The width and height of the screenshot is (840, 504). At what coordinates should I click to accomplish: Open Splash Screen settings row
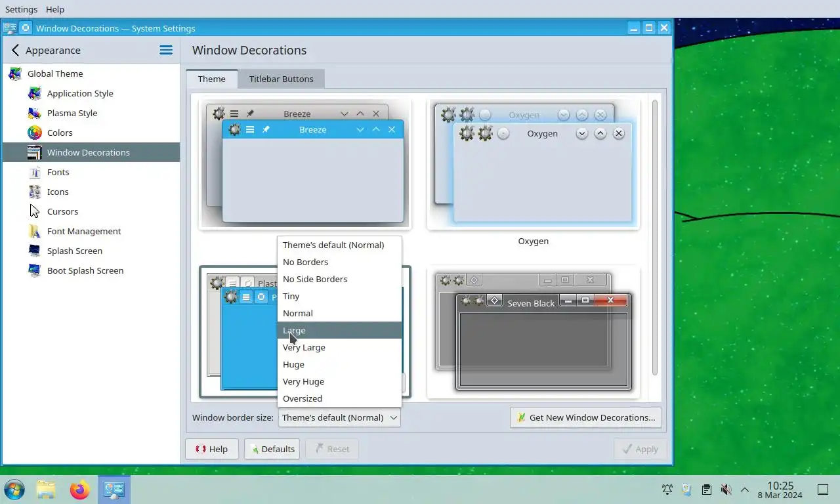pos(91,251)
